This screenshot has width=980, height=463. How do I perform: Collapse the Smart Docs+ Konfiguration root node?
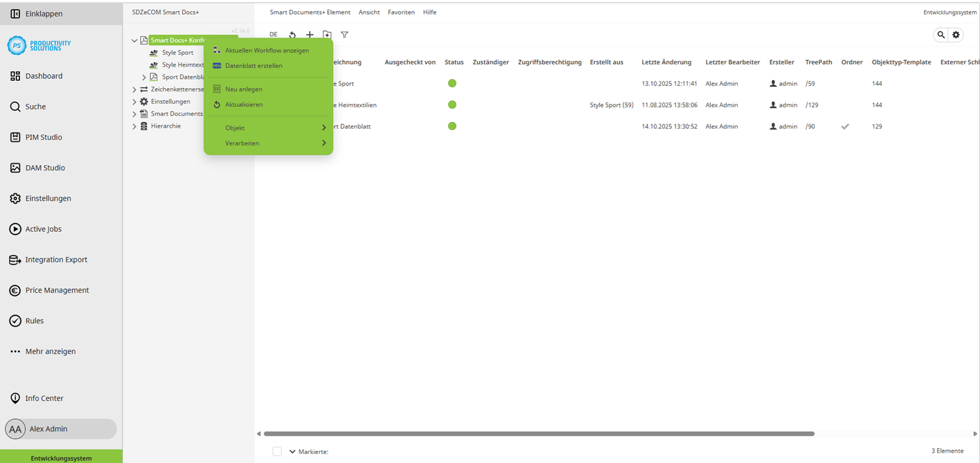(x=134, y=40)
